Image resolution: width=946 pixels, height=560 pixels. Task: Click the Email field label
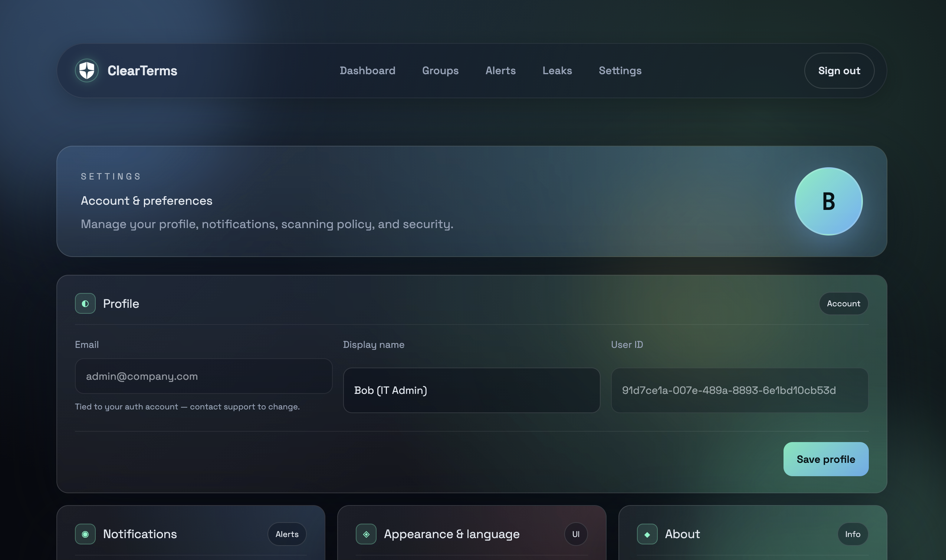[87, 345]
